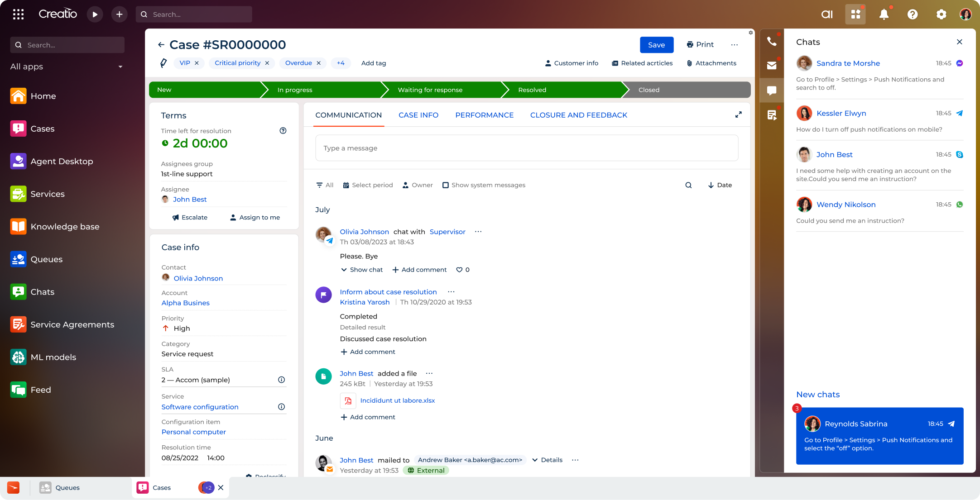The image size is (980, 500).
Task: Expand the chat under Olivia Johnson's message
Action: (361, 270)
